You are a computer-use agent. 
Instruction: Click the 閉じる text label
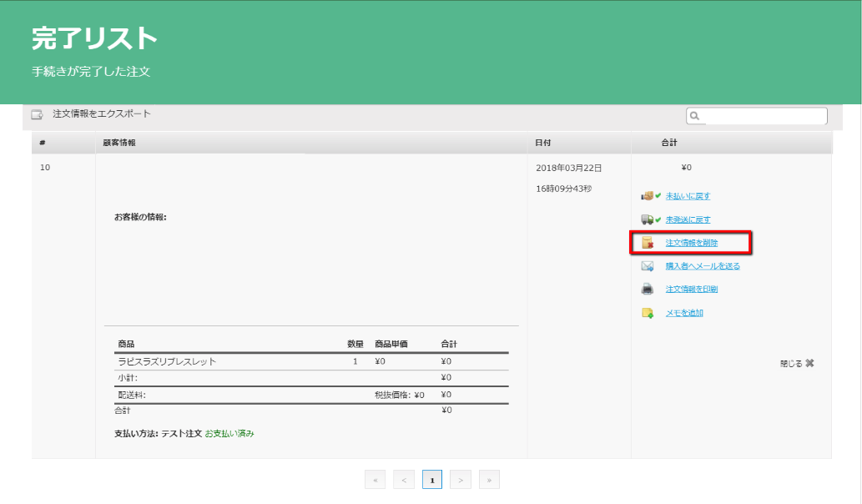[791, 364]
